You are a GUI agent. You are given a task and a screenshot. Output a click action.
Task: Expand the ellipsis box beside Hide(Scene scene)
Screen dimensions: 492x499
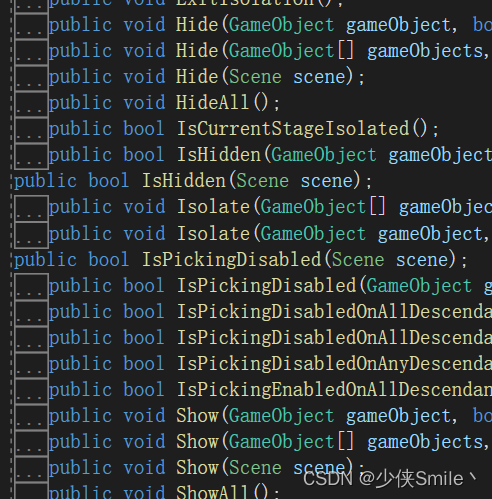point(31,77)
